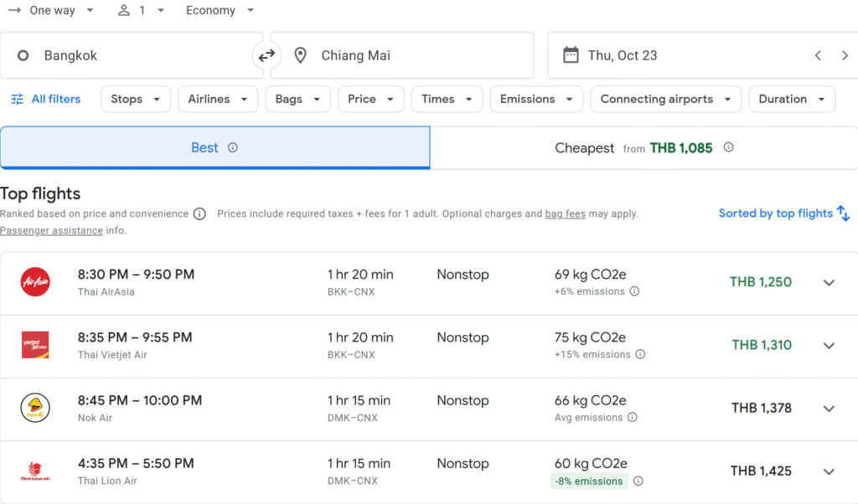Expand the Nok Air flight details
The height and width of the screenshot is (504, 858).
click(829, 409)
